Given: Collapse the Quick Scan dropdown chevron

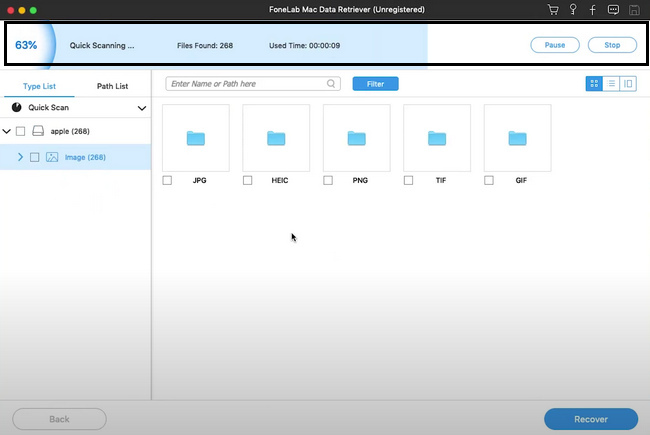Looking at the screenshot, I should point(142,108).
